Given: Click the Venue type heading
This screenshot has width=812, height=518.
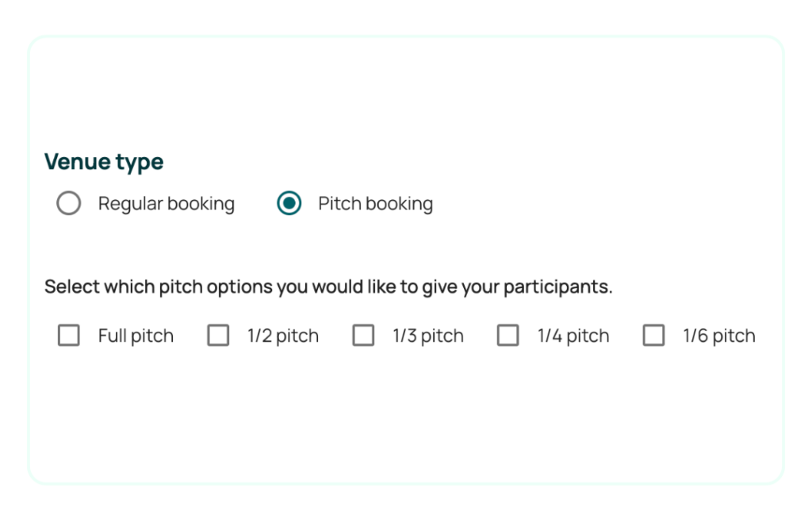Looking at the screenshot, I should tap(104, 162).
